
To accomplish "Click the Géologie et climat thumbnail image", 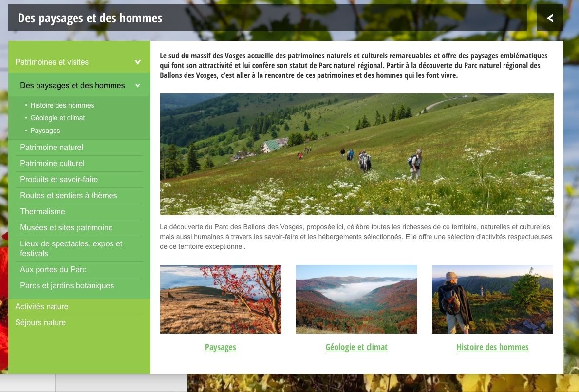I will click(356, 299).
